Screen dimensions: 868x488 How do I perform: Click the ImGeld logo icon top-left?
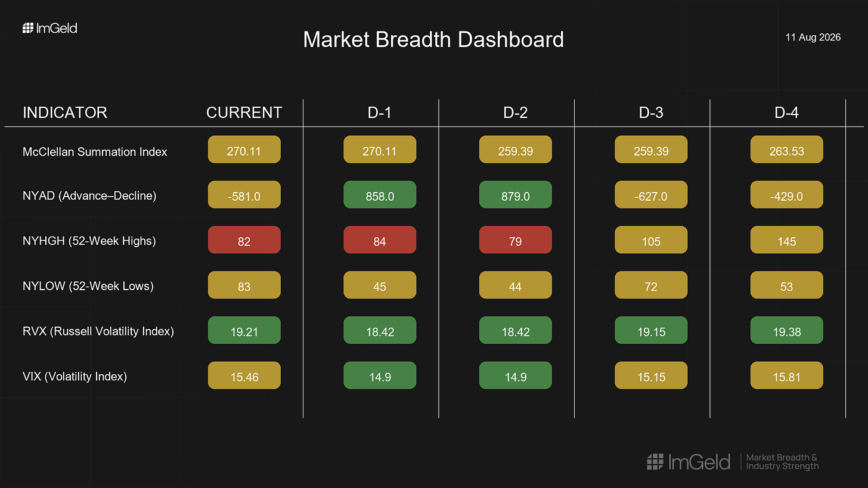pyautogui.click(x=27, y=28)
